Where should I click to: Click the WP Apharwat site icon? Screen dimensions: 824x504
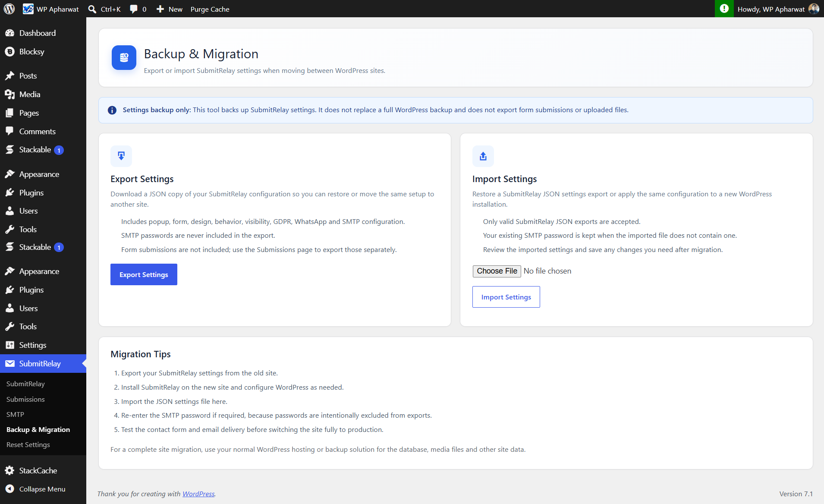click(x=28, y=9)
